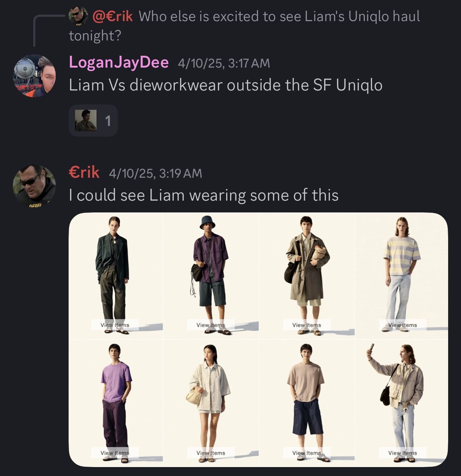Open €rik's sheriff avatar beside second message
The height and width of the screenshot is (476, 461).
click(35, 186)
